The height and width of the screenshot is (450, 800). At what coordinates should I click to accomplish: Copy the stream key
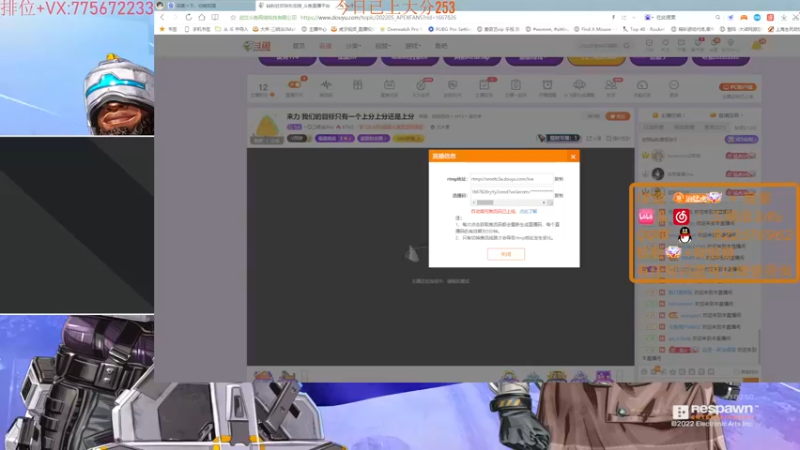point(559,195)
